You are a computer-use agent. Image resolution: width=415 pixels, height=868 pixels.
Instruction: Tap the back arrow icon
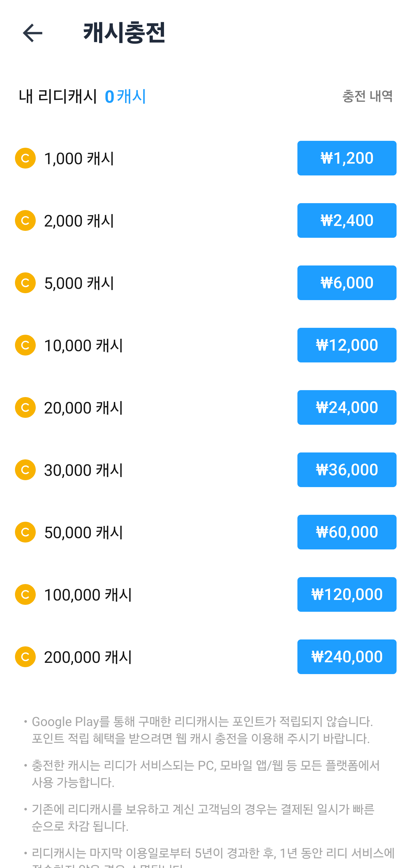(32, 33)
